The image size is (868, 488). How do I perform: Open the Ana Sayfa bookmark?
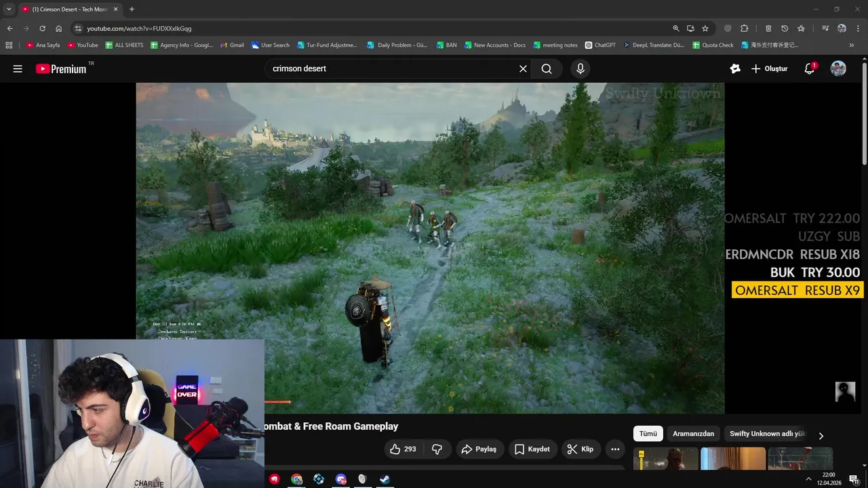43,45
